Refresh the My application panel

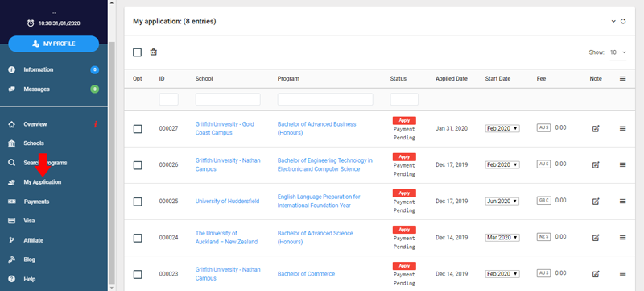623,22
